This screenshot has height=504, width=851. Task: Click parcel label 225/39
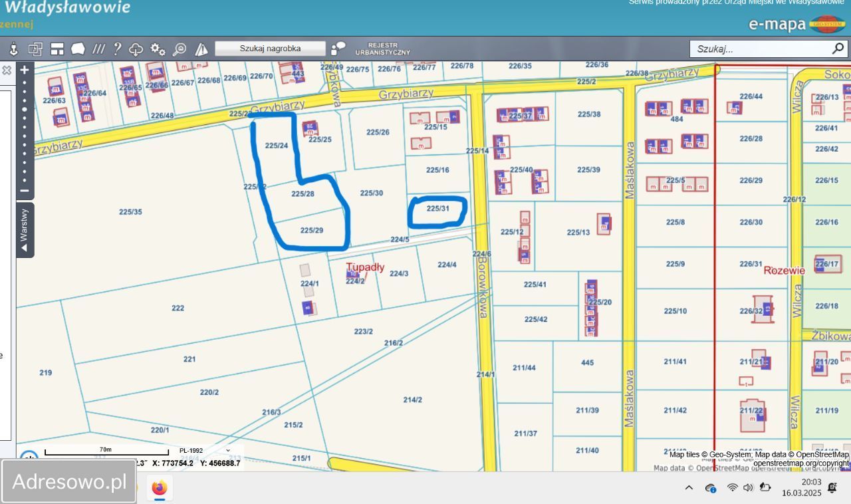point(588,170)
